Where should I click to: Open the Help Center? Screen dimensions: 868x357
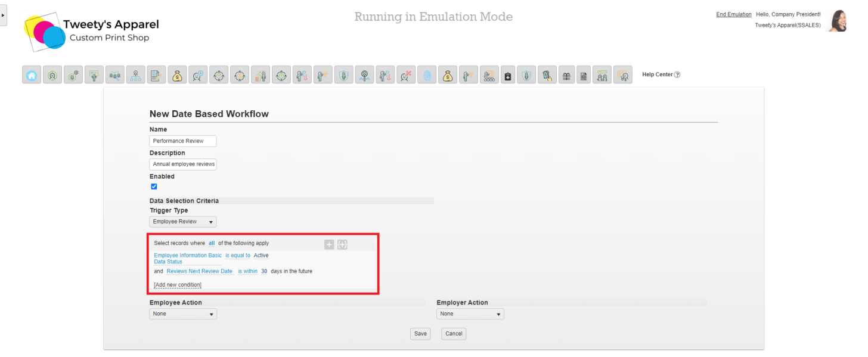point(661,74)
